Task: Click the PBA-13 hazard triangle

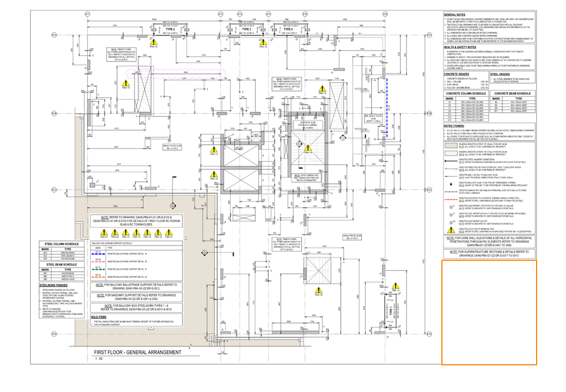Action: [137, 232]
